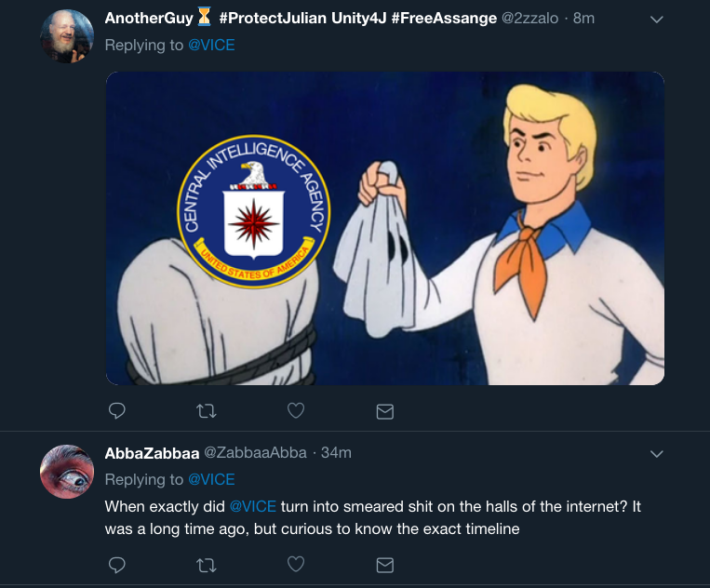Retweet AbbaZabbaa's tweet
The height and width of the screenshot is (588, 710).
point(206,565)
